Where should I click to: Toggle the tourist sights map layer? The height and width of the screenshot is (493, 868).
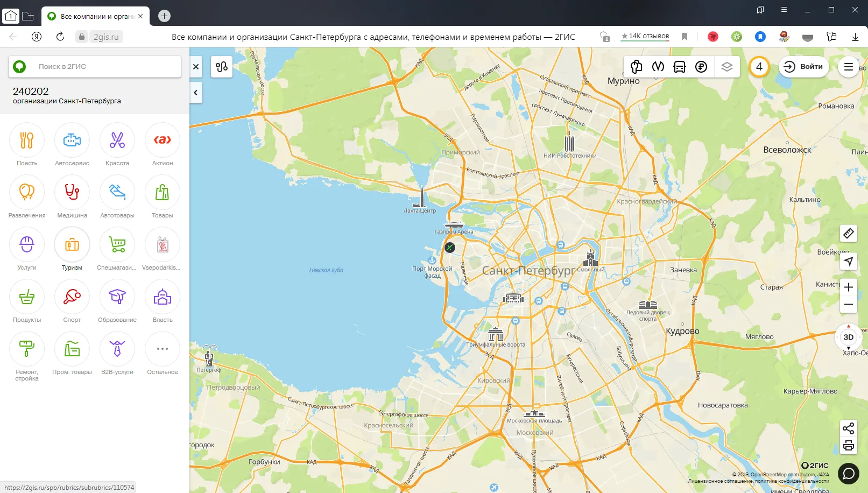637,67
